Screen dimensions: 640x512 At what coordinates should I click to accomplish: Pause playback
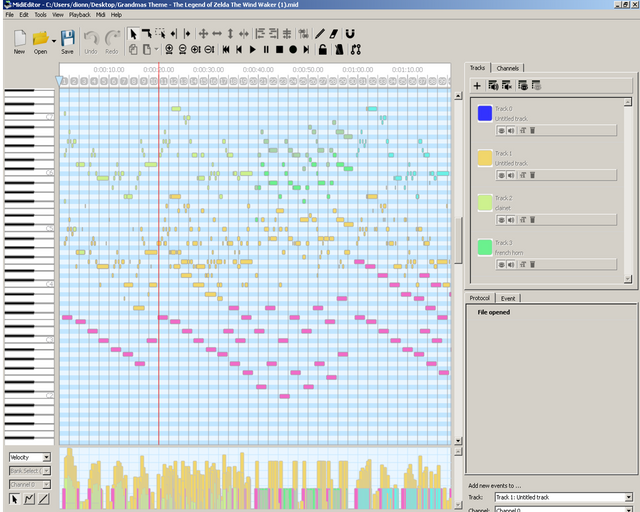pyautogui.click(x=266, y=49)
